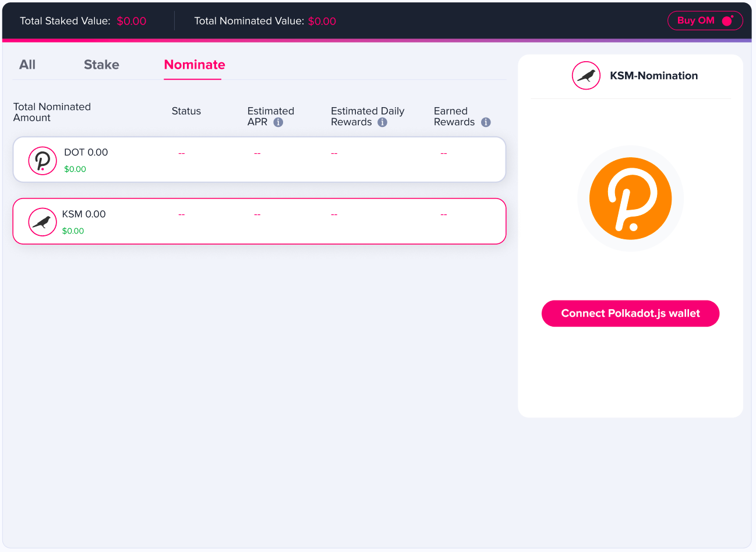The height and width of the screenshot is (552, 756).
Task: Switch to the All tab
Action: pyautogui.click(x=27, y=65)
